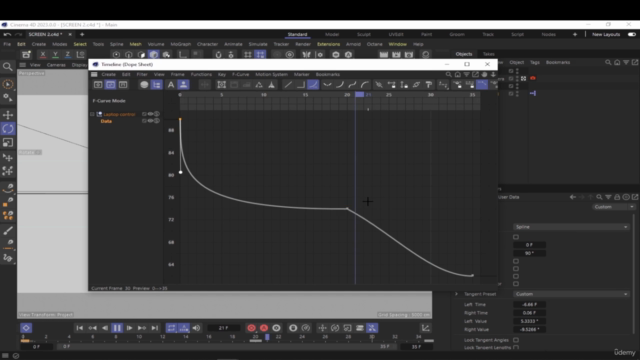
Task: Set Linear interpolation in timeline toolbar
Action: [x=288, y=84]
